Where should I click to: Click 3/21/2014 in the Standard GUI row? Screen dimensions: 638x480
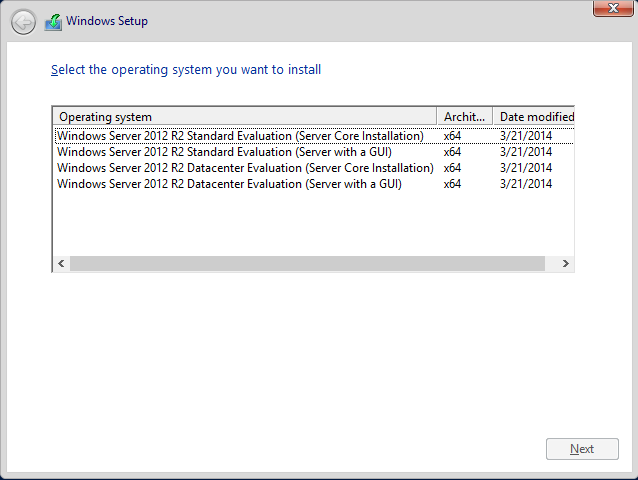coord(526,152)
